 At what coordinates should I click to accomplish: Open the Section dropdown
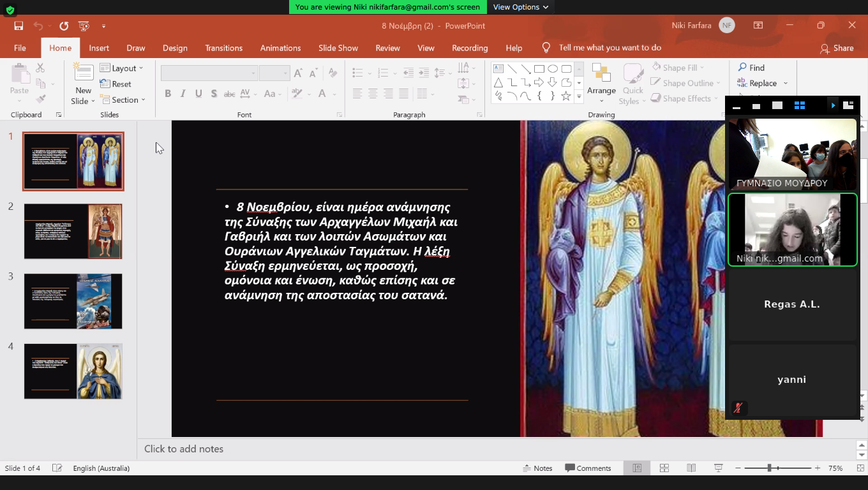(x=123, y=100)
